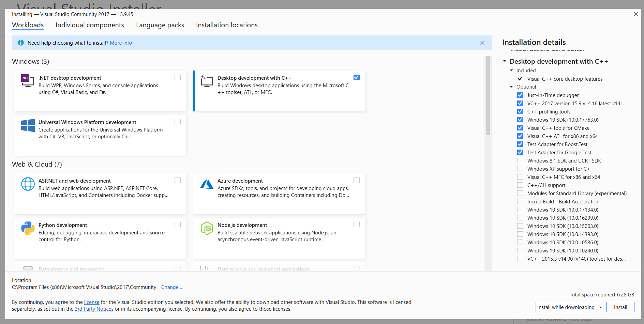Uncheck C++ profiling tools option
The height and width of the screenshot is (324, 644).
point(520,111)
